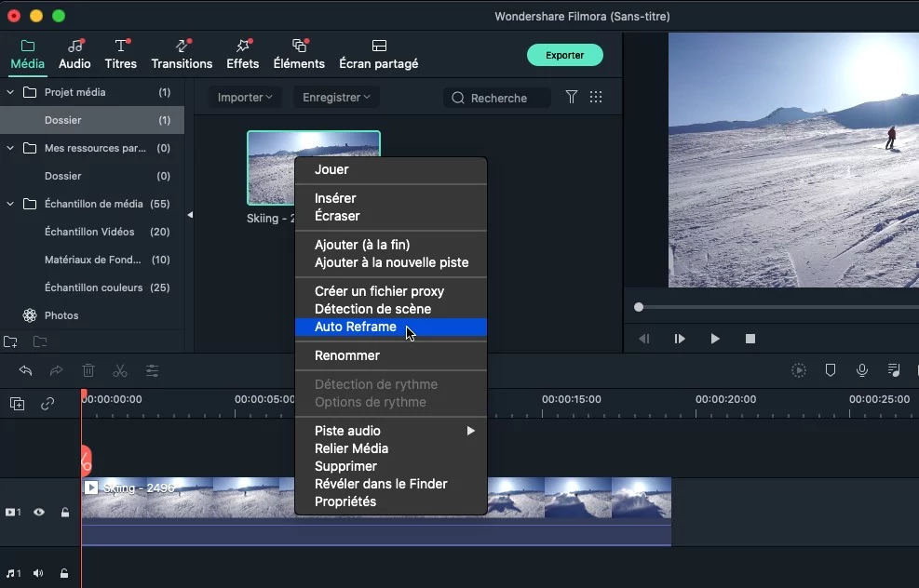Choose Écraser in context menu
The height and width of the screenshot is (588, 919).
(391, 216)
